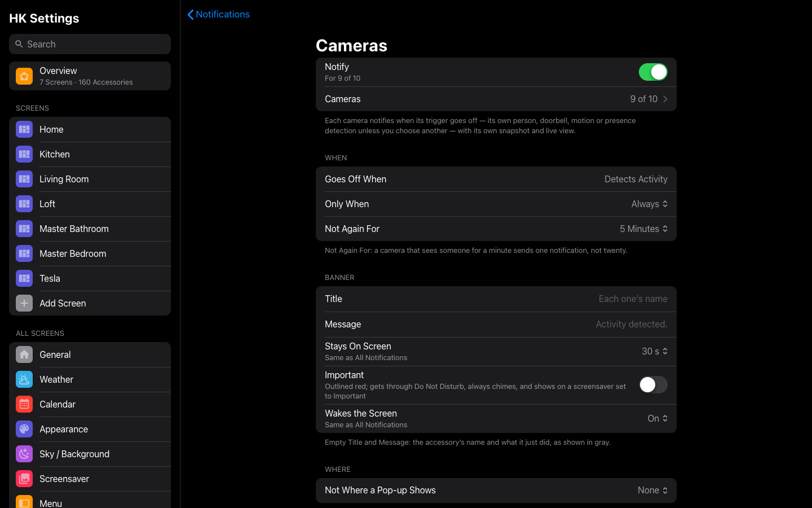Open the Only When dropdown
This screenshot has height=508, width=812.
tap(650, 204)
